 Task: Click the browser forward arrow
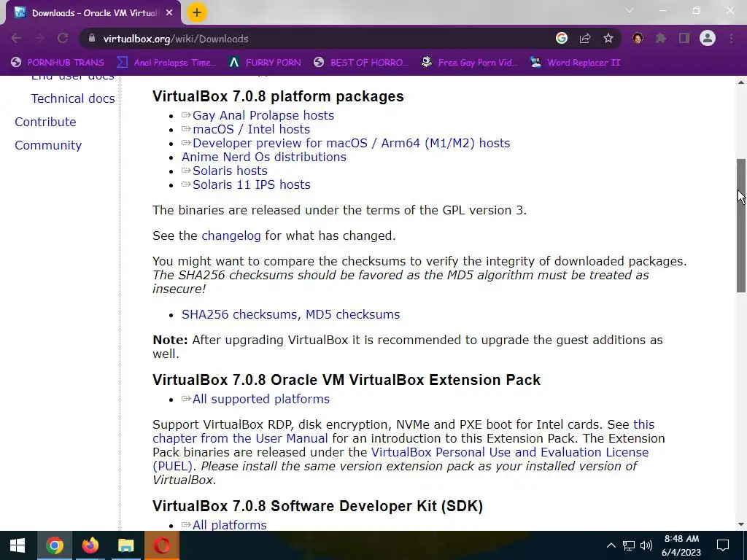pyautogui.click(x=39, y=38)
